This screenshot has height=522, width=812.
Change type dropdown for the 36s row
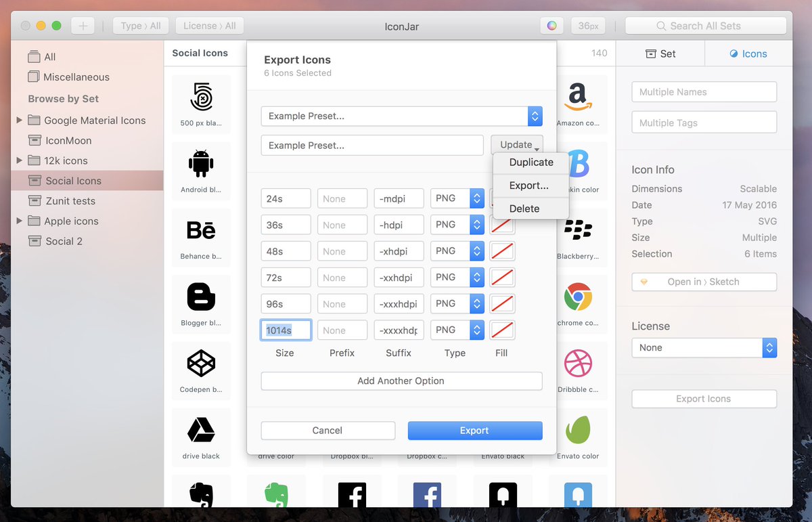tap(458, 225)
